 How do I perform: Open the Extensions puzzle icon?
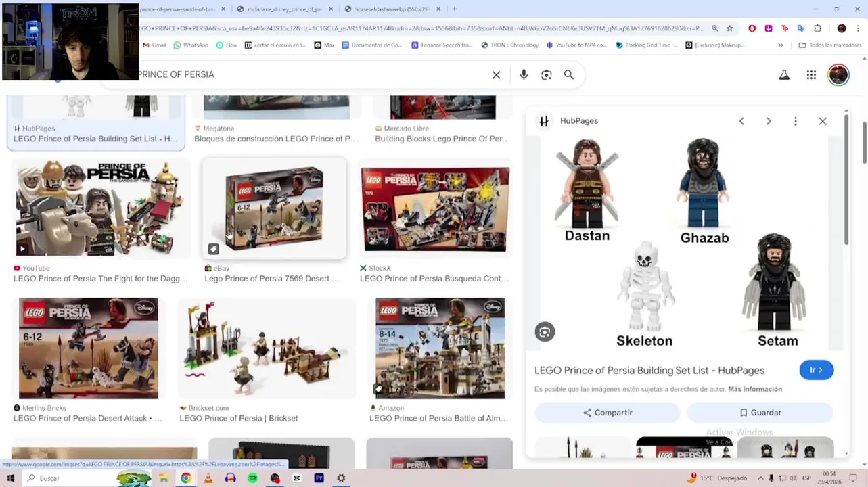click(x=817, y=28)
